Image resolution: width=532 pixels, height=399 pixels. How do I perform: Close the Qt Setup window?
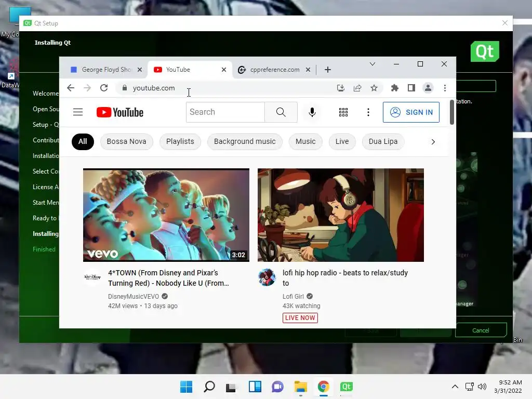point(505,23)
